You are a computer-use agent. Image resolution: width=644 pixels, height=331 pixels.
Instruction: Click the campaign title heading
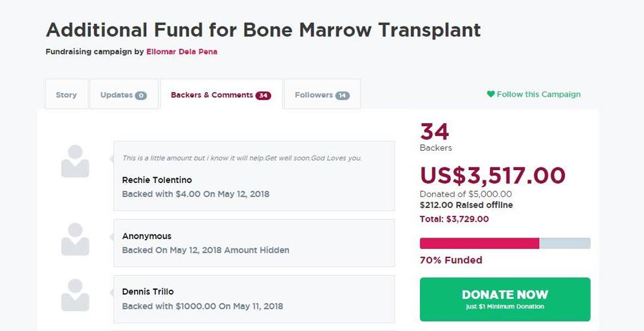click(263, 30)
